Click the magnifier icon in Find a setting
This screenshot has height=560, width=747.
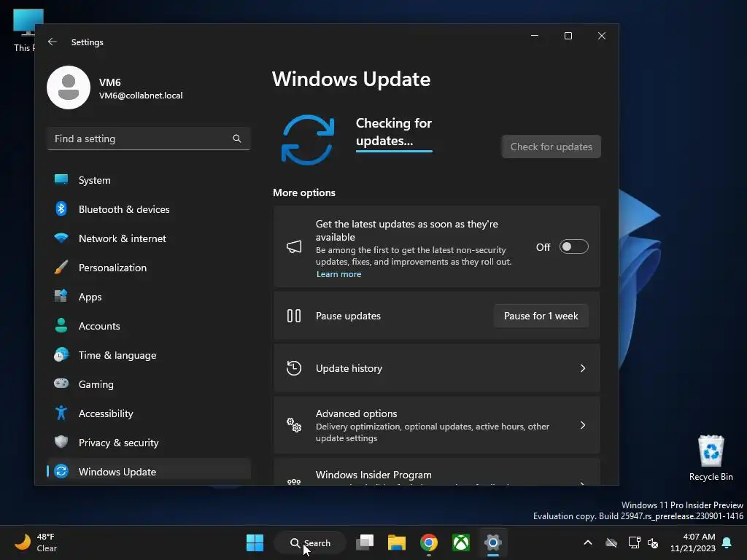pyautogui.click(x=237, y=139)
